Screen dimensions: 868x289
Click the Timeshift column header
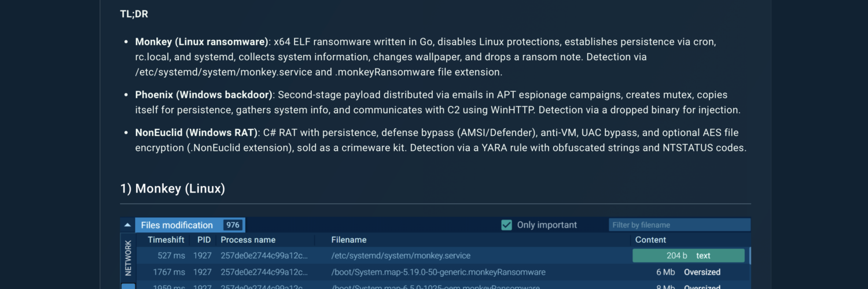click(165, 240)
